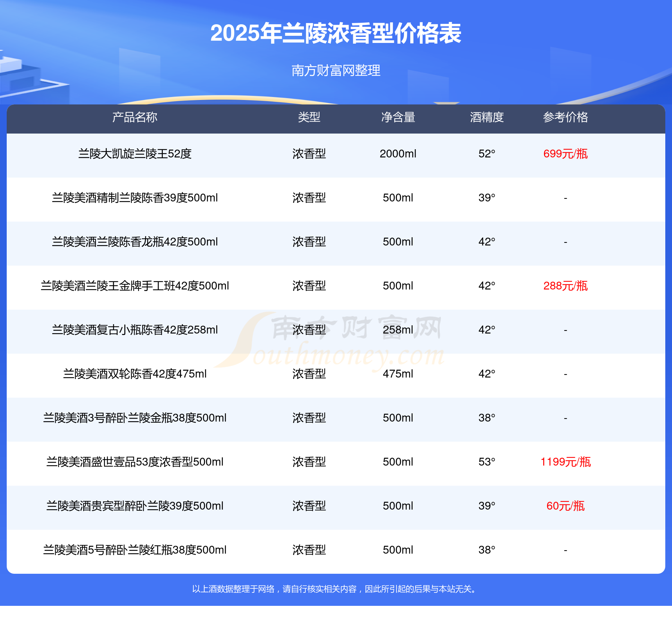Select the product 兰陵美酒精制兰陵陈香39度500ml

(x=135, y=198)
